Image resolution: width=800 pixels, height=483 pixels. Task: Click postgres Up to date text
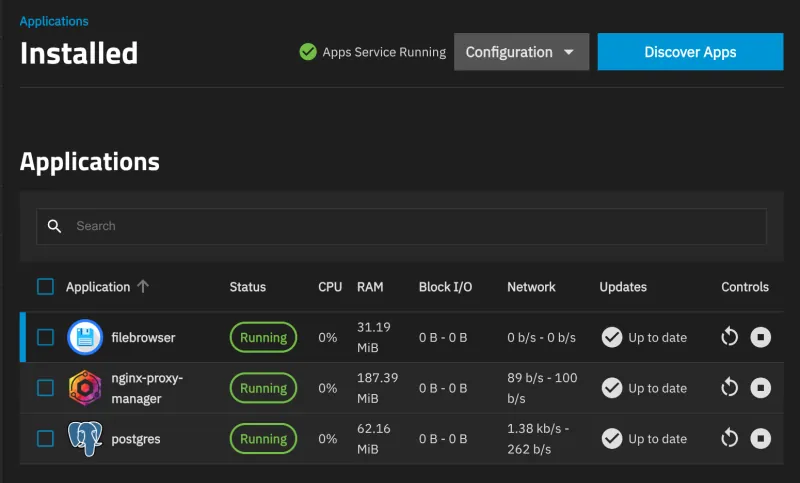point(658,439)
